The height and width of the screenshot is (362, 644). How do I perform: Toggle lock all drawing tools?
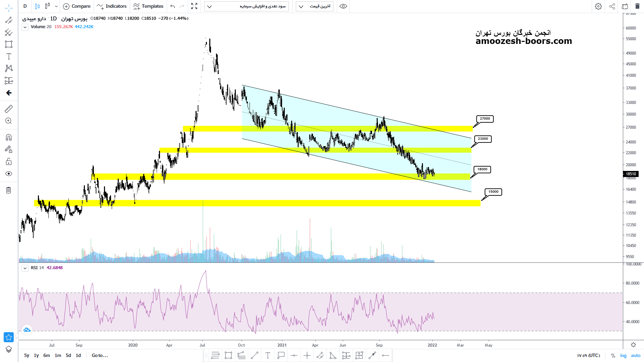9,162
